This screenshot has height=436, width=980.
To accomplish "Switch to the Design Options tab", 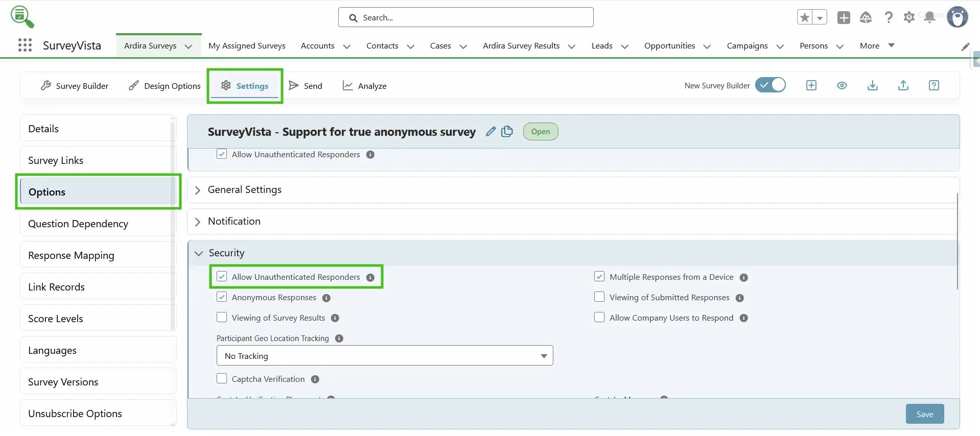I will pos(165,86).
